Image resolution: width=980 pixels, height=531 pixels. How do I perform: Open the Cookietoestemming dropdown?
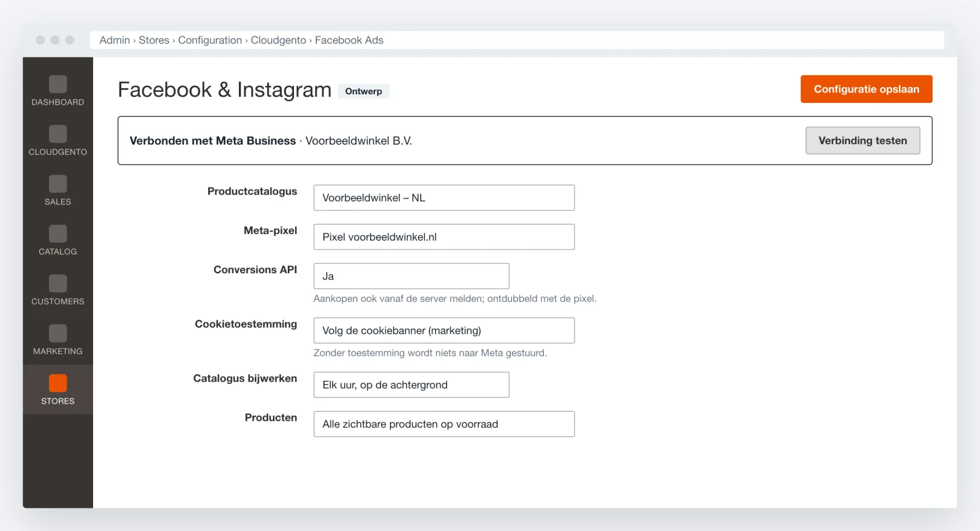tap(444, 331)
